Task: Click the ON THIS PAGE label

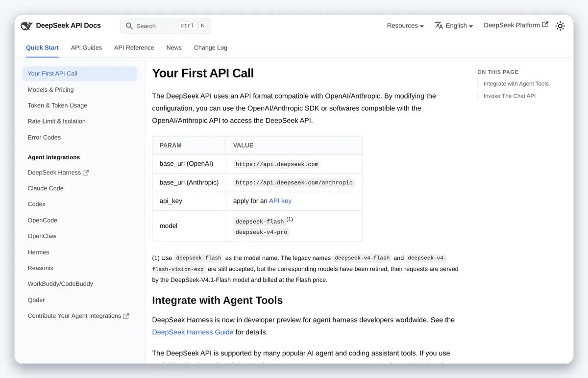Action: click(498, 72)
